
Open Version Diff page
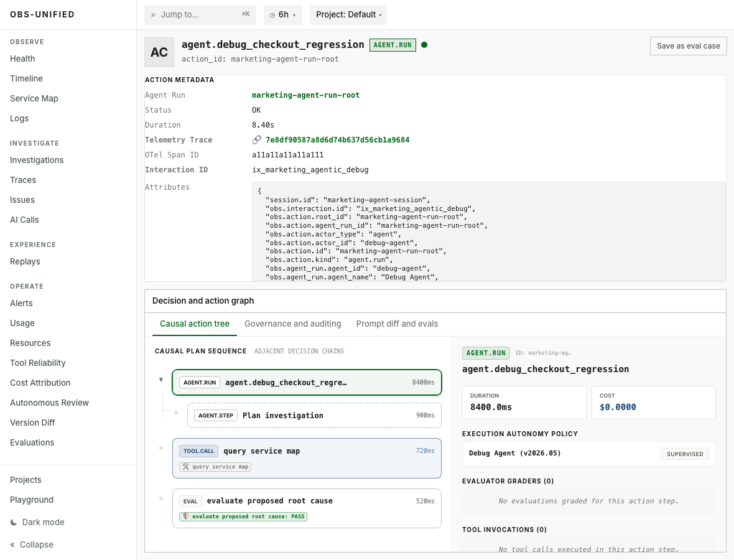pos(32,422)
